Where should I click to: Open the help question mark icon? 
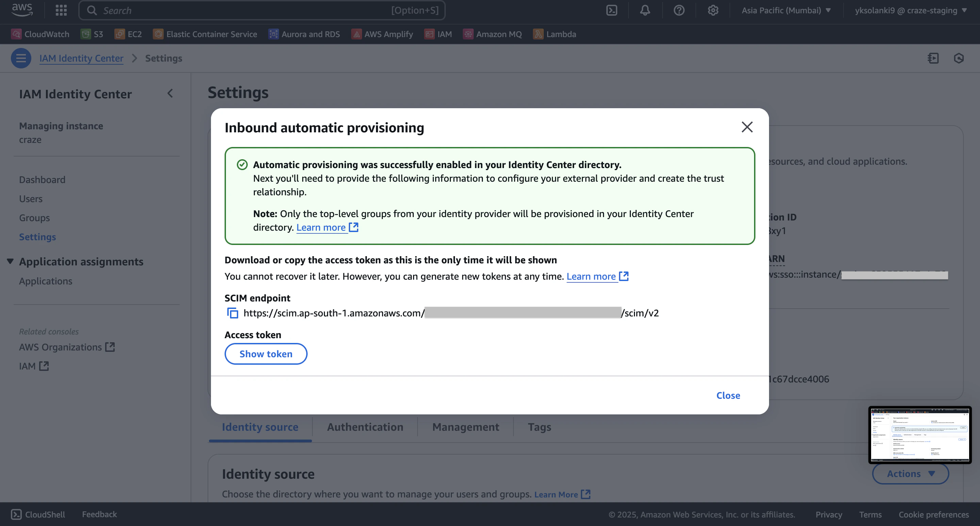coord(679,10)
